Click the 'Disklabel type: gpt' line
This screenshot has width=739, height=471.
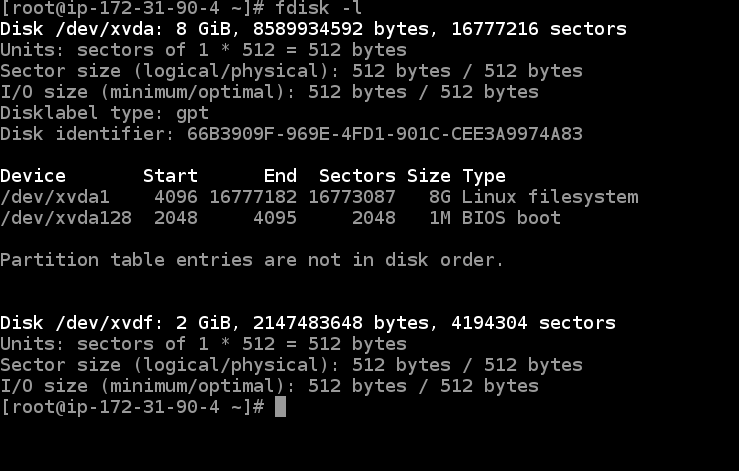[x=104, y=113]
